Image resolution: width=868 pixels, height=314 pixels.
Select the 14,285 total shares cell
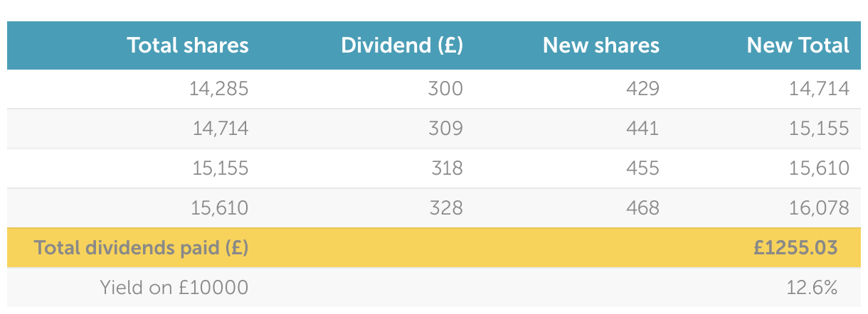tap(219, 89)
